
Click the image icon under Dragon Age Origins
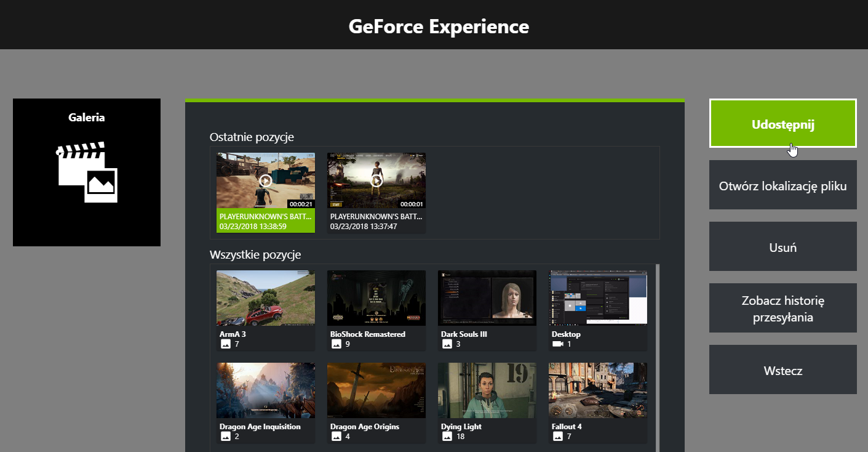336,437
